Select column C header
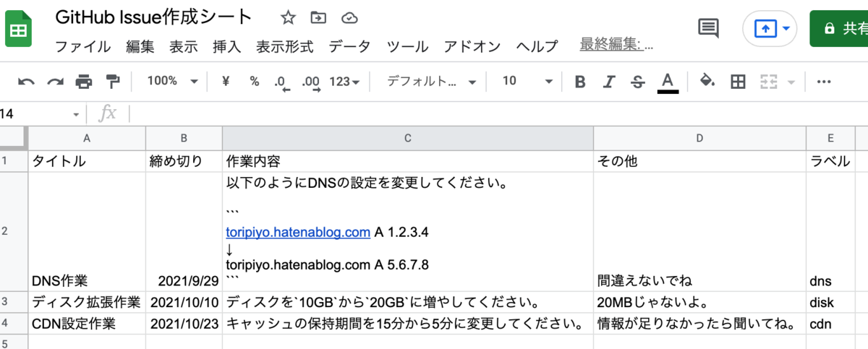The height and width of the screenshot is (349, 868). [407, 138]
